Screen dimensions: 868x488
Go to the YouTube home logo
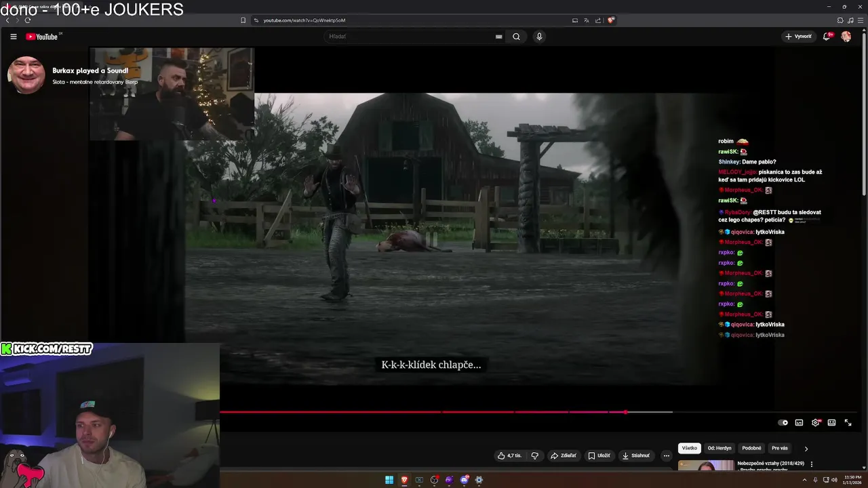coord(42,37)
